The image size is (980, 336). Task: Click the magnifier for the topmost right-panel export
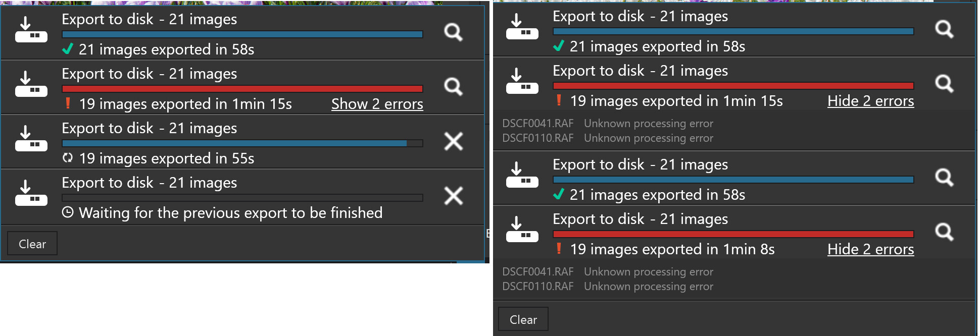(x=944, y=29)
